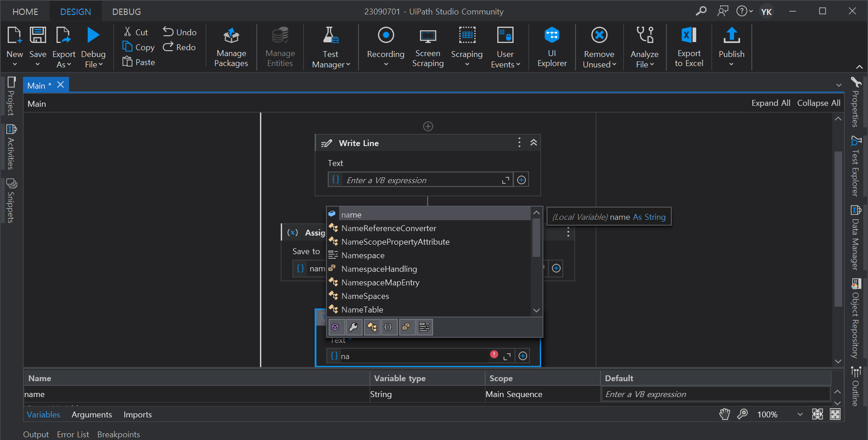The height and width of the screenshot is (440, 868).
Task: Open the help question mark menu
Action: coord(744,11)
